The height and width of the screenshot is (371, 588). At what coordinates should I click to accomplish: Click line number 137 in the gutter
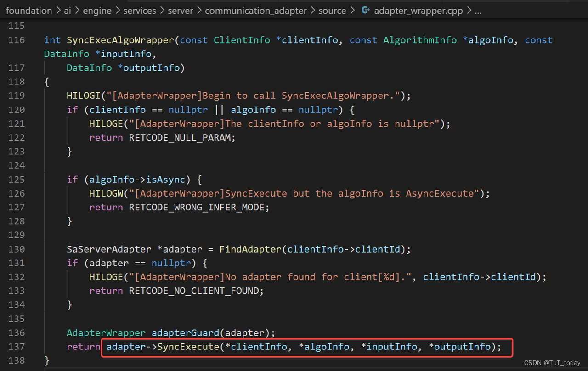pos(17,347)
